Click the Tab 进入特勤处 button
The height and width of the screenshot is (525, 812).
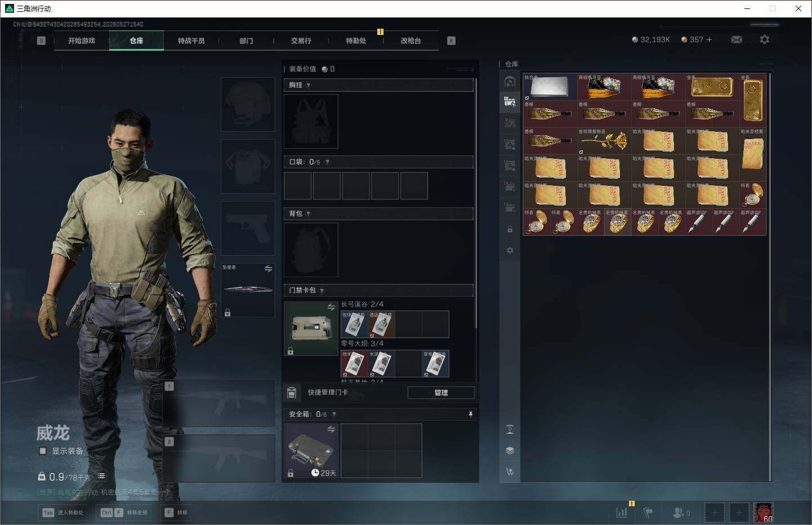tap(64, 513)
